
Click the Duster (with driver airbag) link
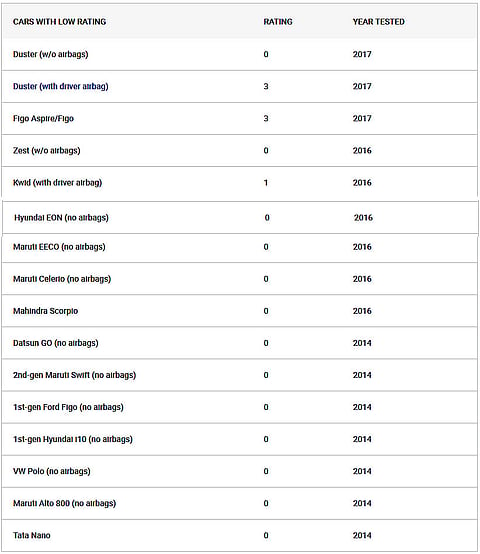pos(61,87)
